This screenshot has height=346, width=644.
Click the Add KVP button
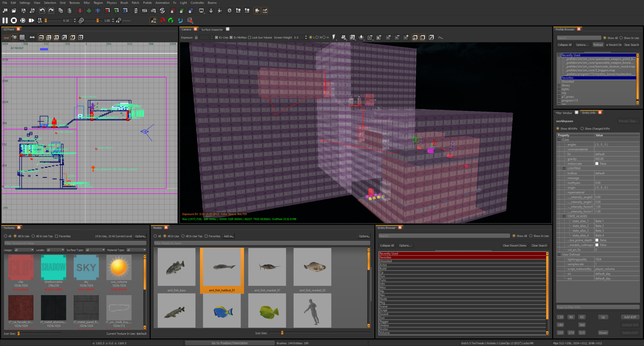tap(630, 317)
